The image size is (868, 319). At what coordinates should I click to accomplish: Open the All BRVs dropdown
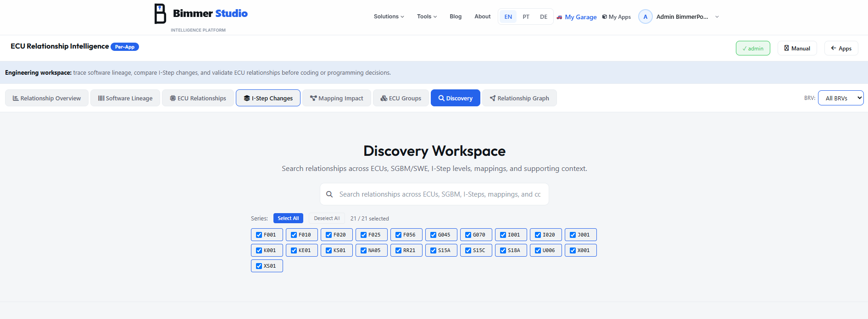click(x=840, y=98)
